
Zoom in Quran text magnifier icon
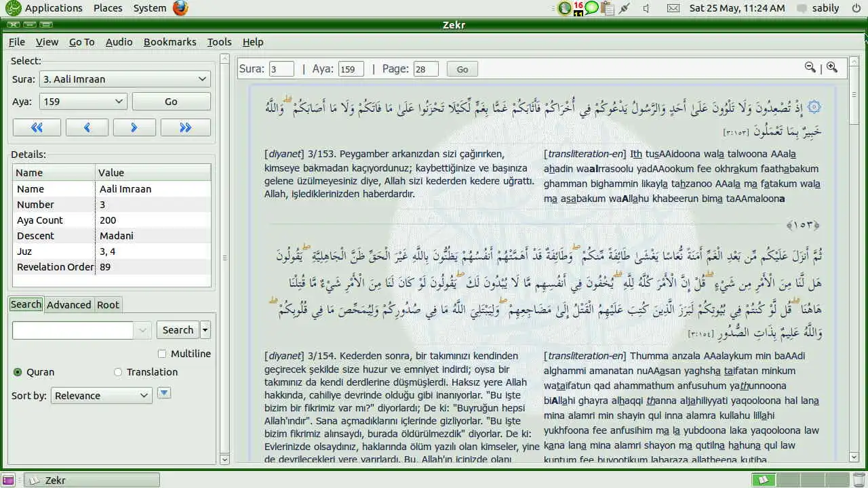(832, 67)
